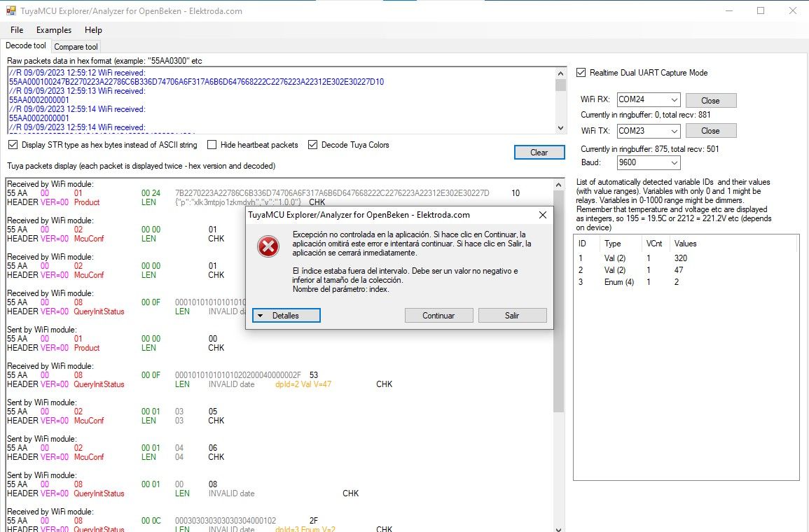
Task: Click the long hex payload 7B2270... in packets display
Action: click(x=332, y=192)
